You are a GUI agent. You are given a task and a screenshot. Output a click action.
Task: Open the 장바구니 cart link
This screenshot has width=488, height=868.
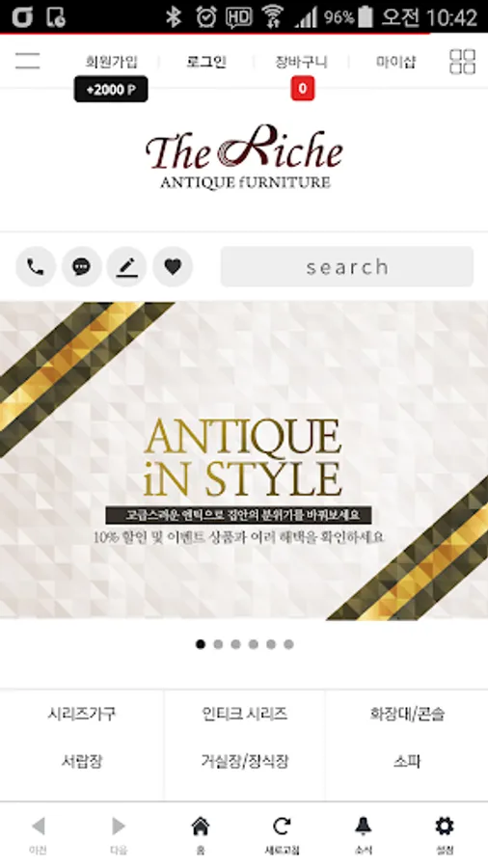(x=302, y=62)
